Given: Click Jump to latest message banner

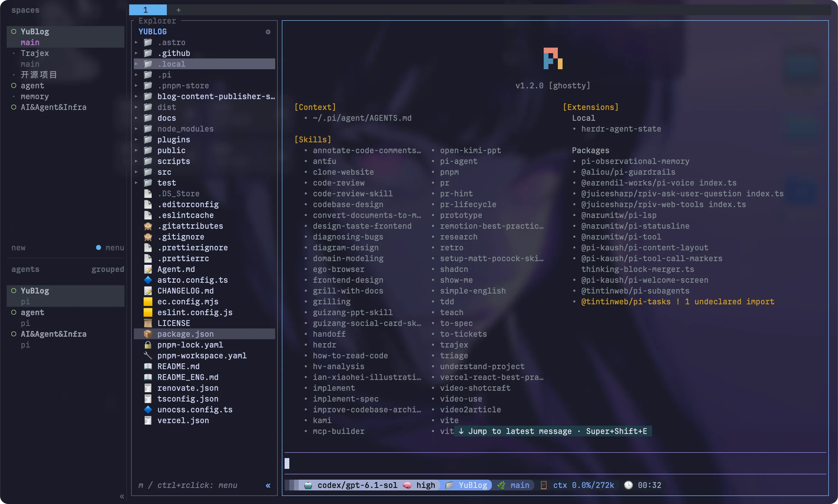Looking at the screenshot, I should click(x=553, y=431).
